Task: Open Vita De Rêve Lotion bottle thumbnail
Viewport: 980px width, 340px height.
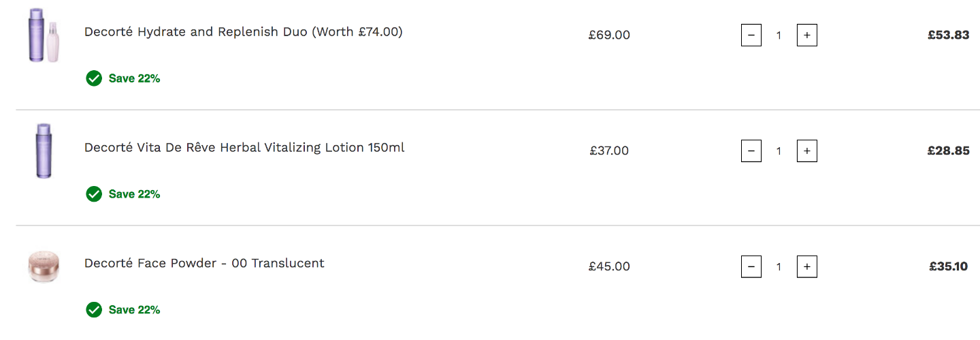Action: (x=44, y=151)
